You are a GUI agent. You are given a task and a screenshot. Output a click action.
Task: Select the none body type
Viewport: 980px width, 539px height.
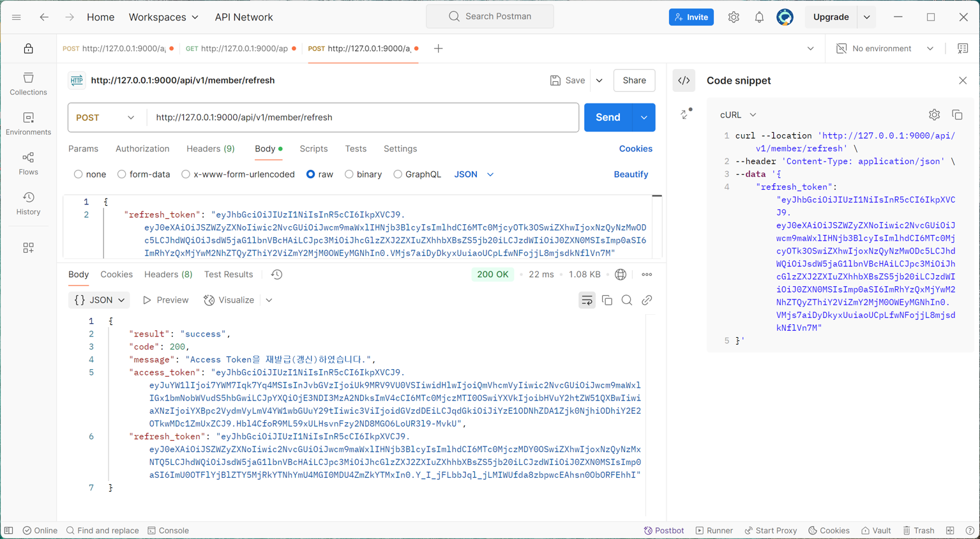click(78, 174)
